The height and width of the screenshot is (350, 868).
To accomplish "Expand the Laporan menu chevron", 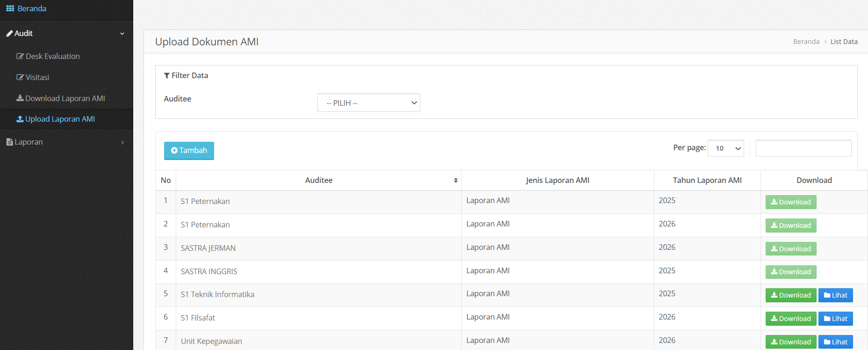I will click(122, 142).
